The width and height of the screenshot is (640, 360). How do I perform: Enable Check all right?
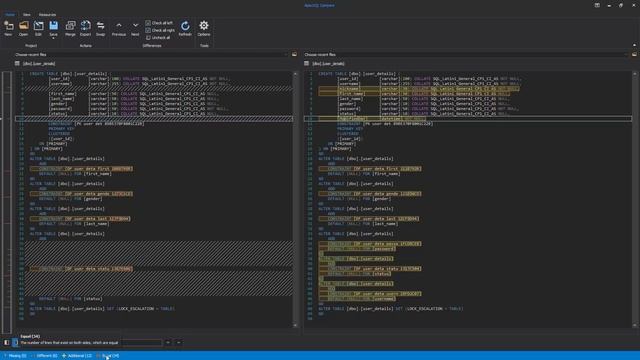point(160,30)
